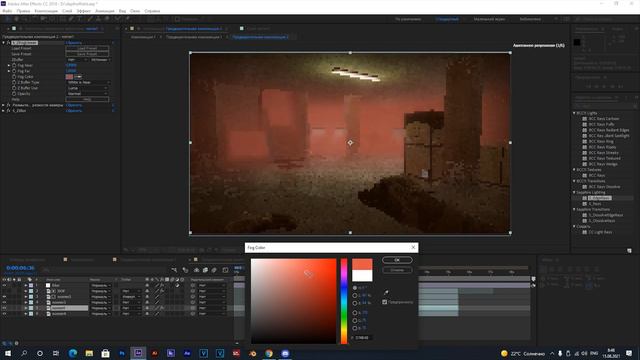Select the S radio button
This screenshot has width=640, height=360.
355,295
